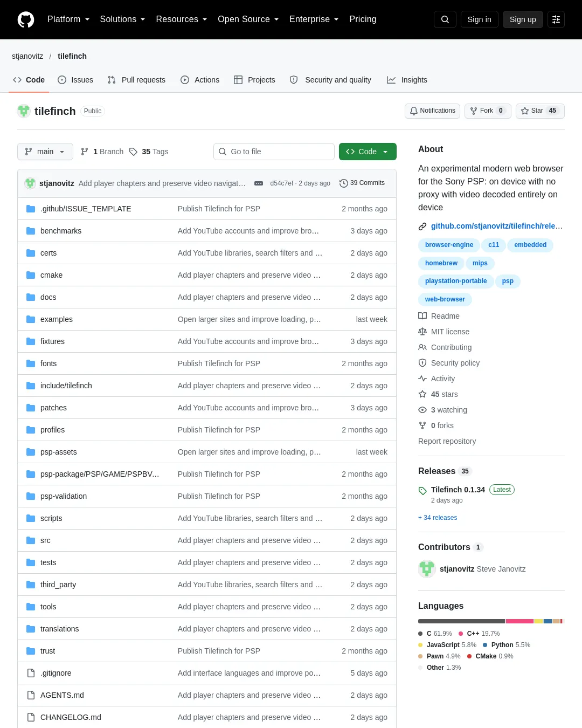Open the benchmarks folder icon
Viewport: 582px width, 728px height.
click(31, 231)
